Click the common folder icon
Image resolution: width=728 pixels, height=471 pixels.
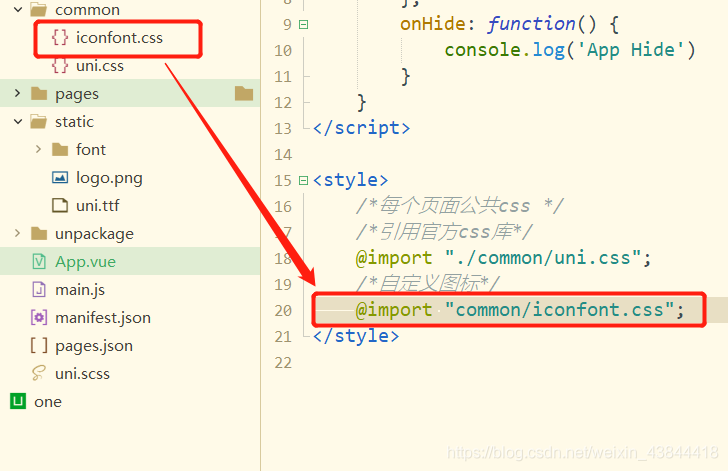(x=39, y=9)
